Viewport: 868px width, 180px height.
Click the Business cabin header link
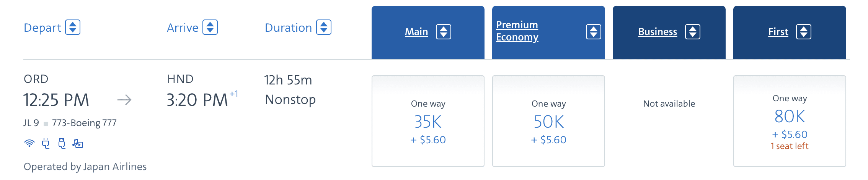tap(658, 32)
